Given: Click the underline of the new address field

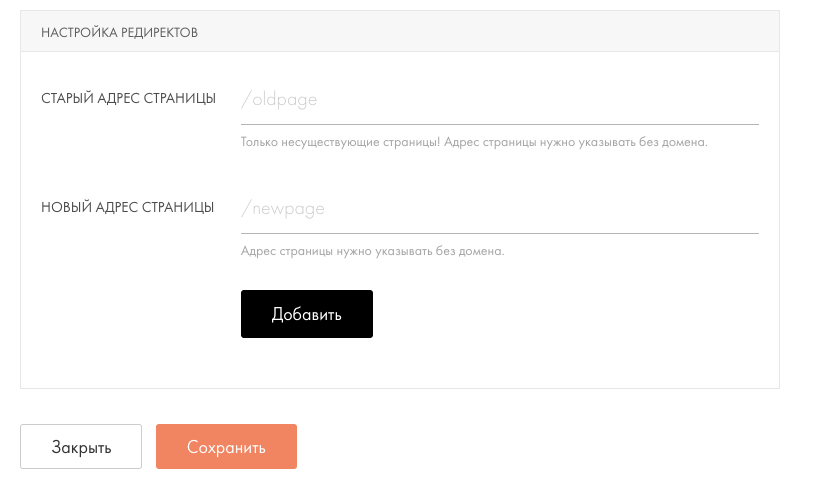Looking at the screenshot, I should pyautogui.click(x=500, y=233).
